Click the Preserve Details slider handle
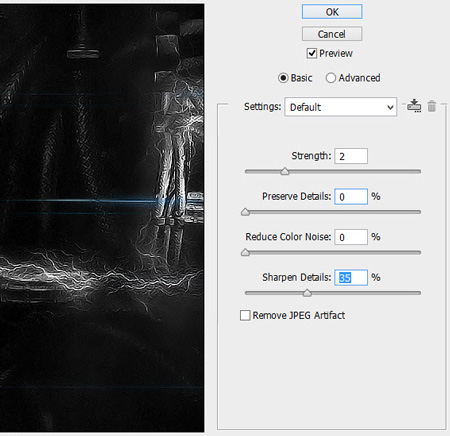Viewport: 450px width, 436px height. [x=245, y=212]
